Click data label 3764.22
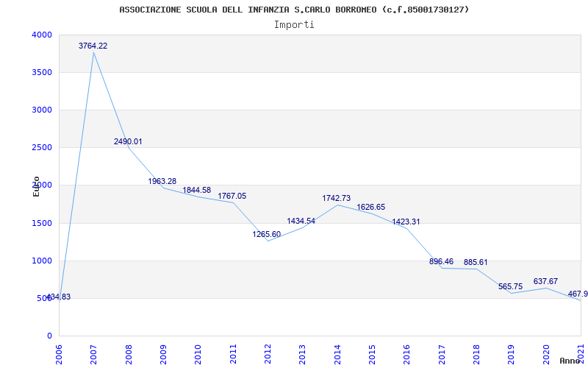Image resolution: width=588 pixels, height=368 pixels. pyautogui.click(x=93, y=46)
